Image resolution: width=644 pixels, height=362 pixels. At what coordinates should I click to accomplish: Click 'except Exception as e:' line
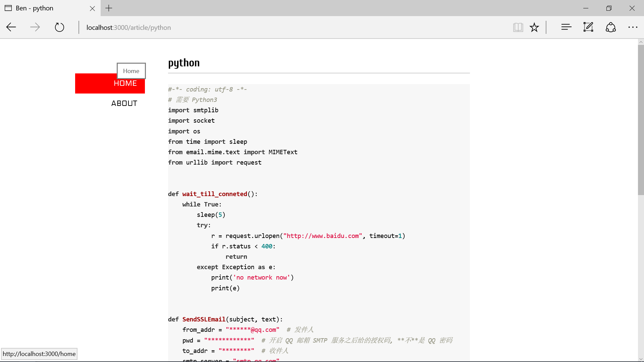[236, 267]
